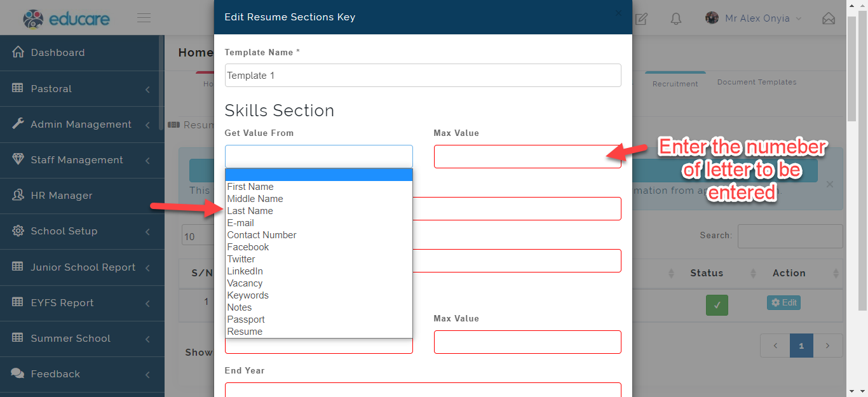Image resolution: width=868 pixels, height=397 pixels.
Task: Select Notes option in dropdown
Action: (x=319, y=307)
